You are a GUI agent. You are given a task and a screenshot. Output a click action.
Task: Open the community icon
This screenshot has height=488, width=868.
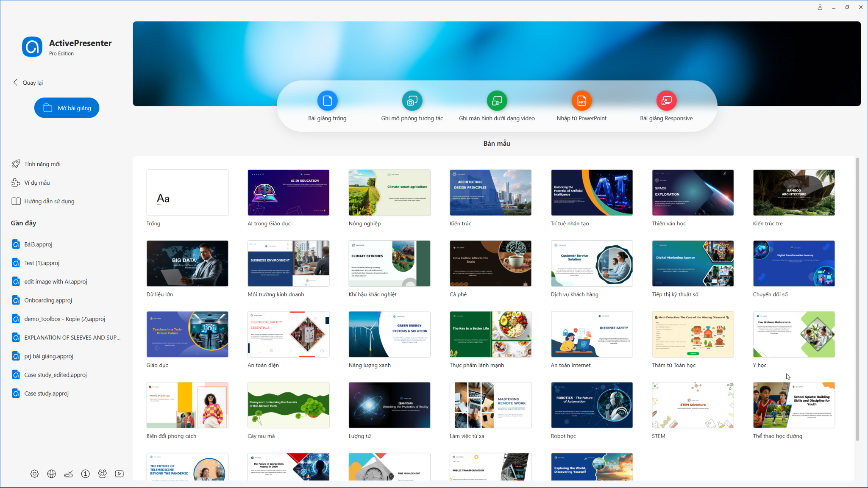102,474
